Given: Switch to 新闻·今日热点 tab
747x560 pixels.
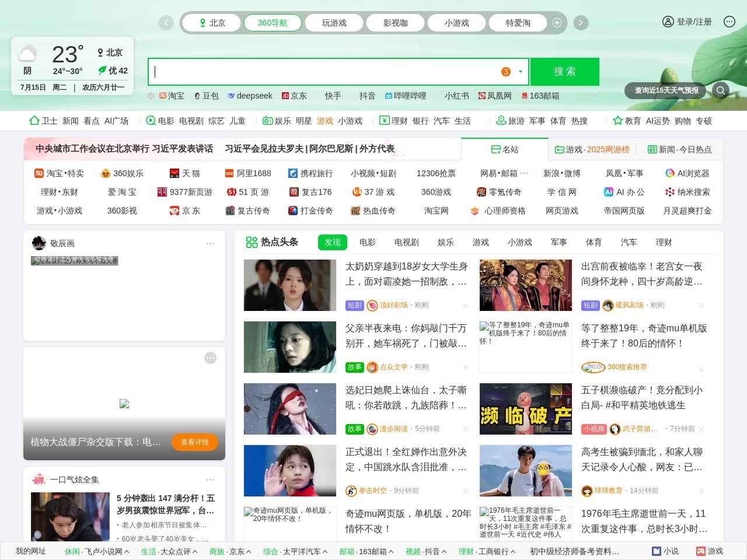Looking at the screenshot, I should tap(679, 149).
